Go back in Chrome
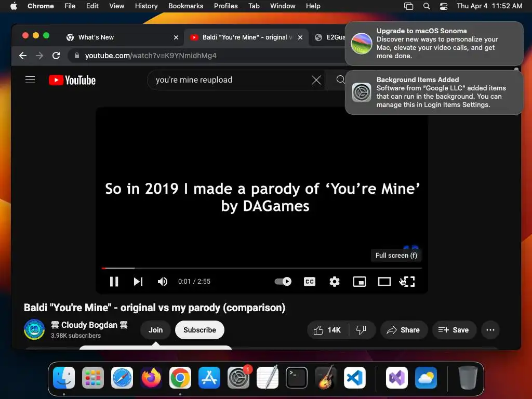This screenshot has height=399, width=532. [x=23, y=56]
